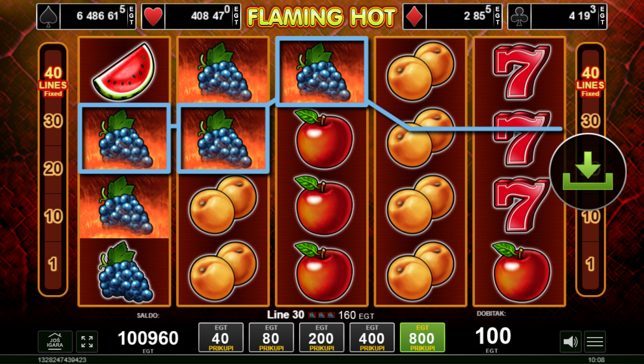This screenshot has height=364, width=644.
Task: Click line 20 marker on left panel
Action: [x=53, y=169]
